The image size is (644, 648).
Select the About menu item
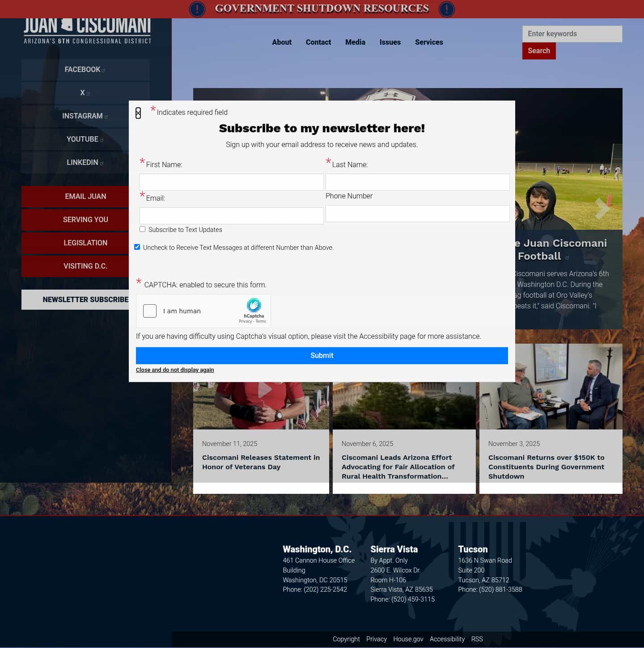pyautogui.click(x=282, y=42)
